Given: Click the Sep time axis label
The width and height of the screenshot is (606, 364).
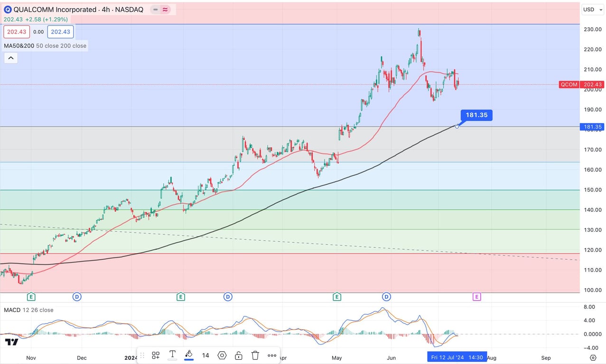Looking at the screenshot, I should 546,358.
